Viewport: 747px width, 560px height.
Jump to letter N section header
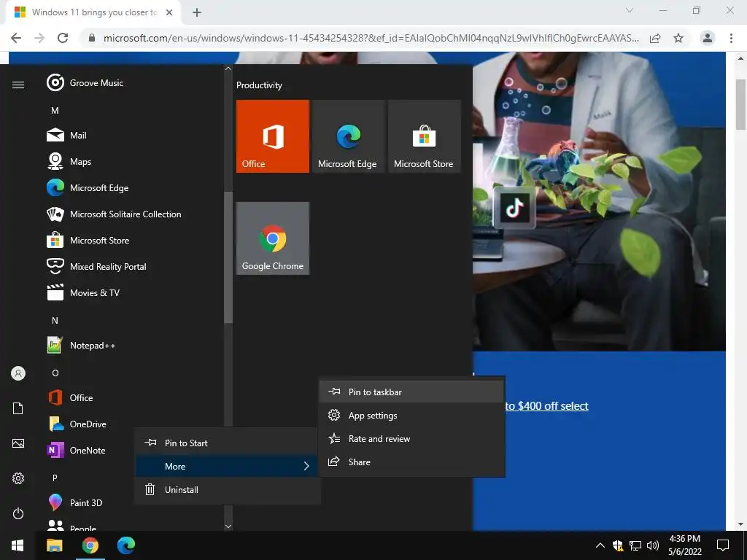[55, 321]
